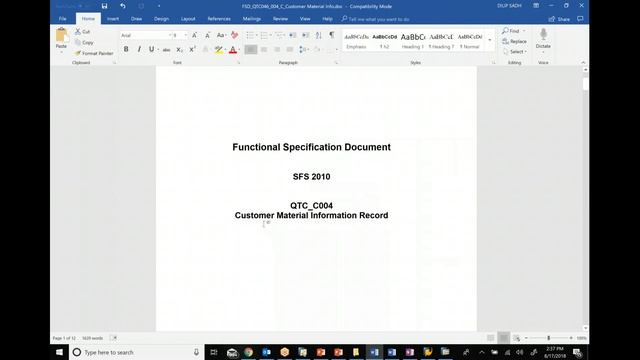Screen dimensions: 640x360
Task: Sort the selected text
Action: coord(319,36)
